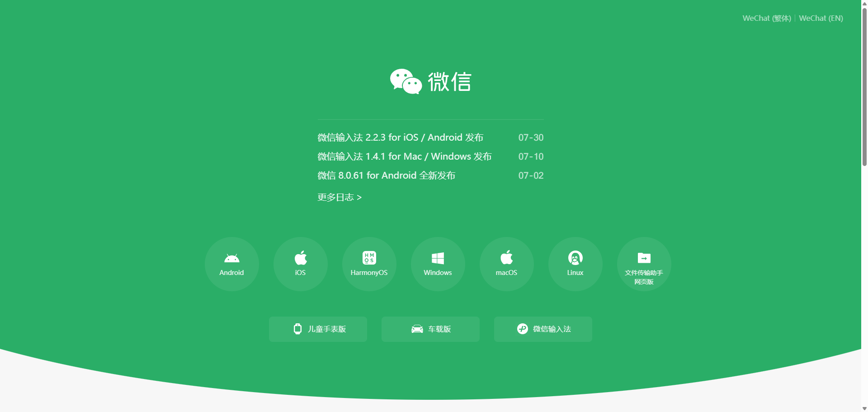
Task: Switch to WeChat (繁体) version
Action: [x=767, y=18]
